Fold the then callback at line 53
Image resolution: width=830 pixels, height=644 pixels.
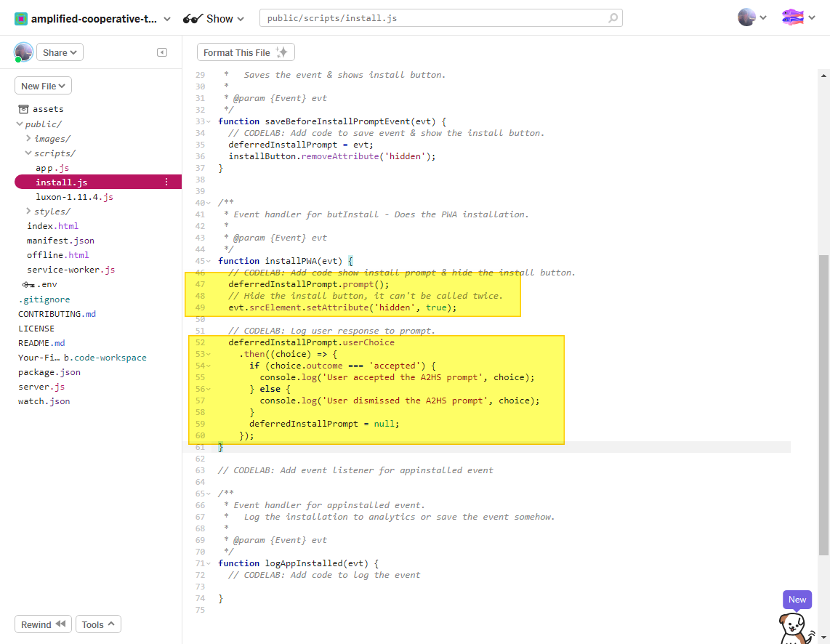coord(209,354)
